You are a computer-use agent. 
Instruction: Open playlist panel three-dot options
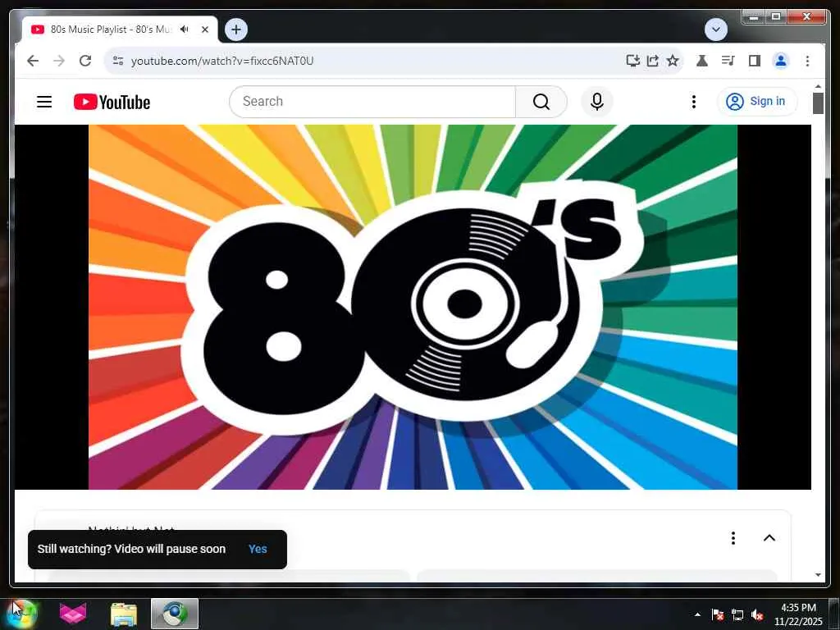point(733,538)
